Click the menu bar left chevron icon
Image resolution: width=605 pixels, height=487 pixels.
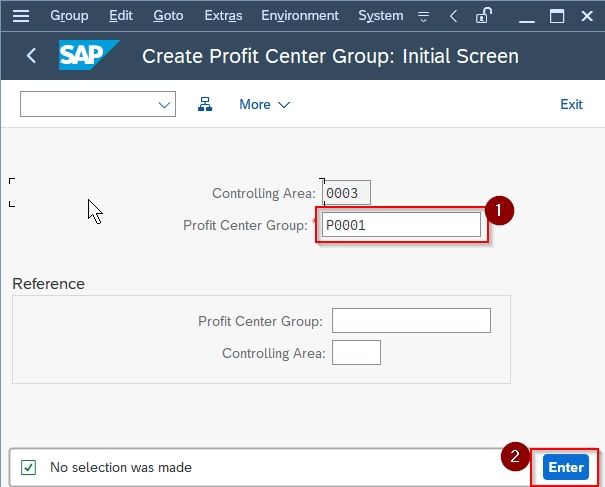pyautogui.click(x=454, y=16)
